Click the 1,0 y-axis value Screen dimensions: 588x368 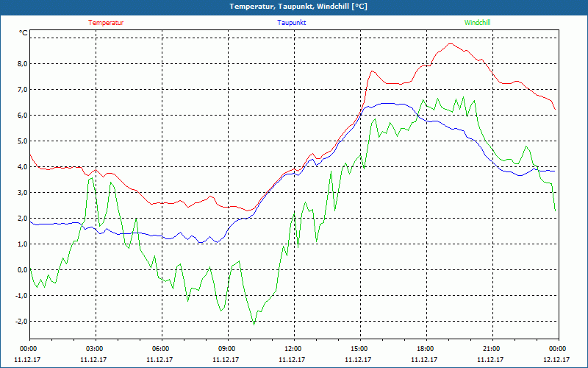pos(23,244)
